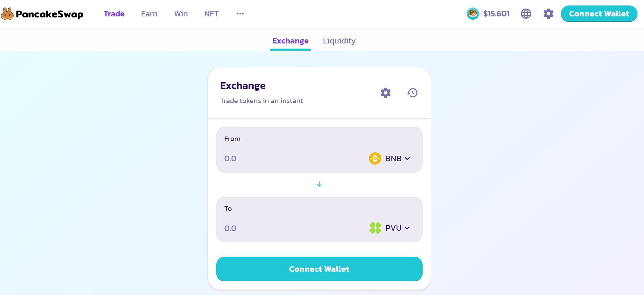
Task: Show recent transactions history icon
Action: tap(412, 93)
